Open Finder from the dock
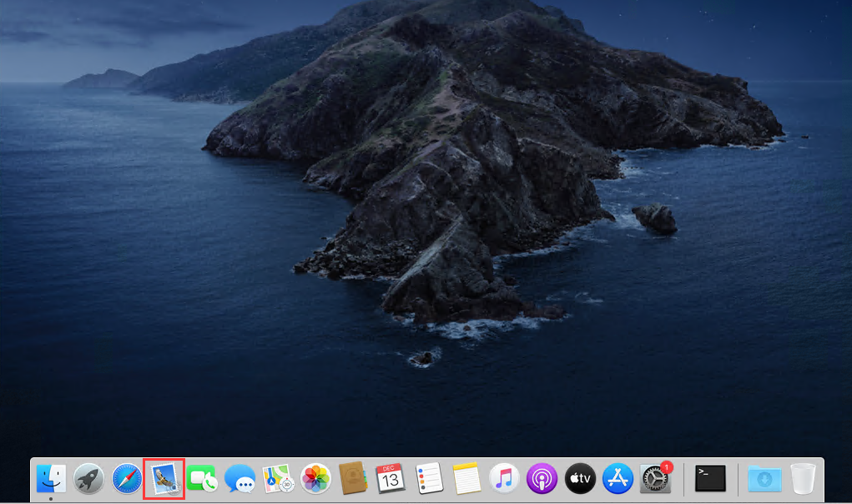Viewport: 852px width, 504px height. pyautogui.click(x=51, y=478)
